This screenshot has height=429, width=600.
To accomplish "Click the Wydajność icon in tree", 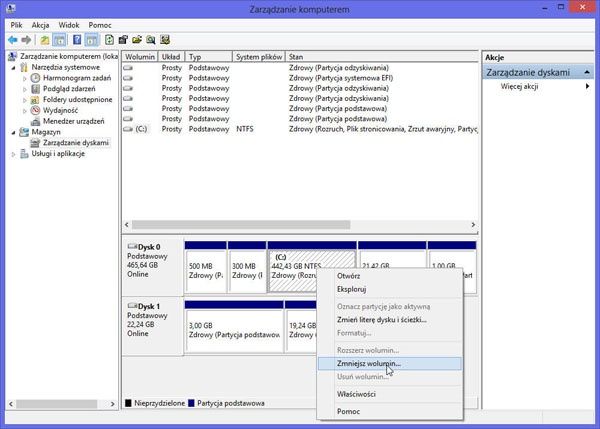I will [x=35, y=110].
